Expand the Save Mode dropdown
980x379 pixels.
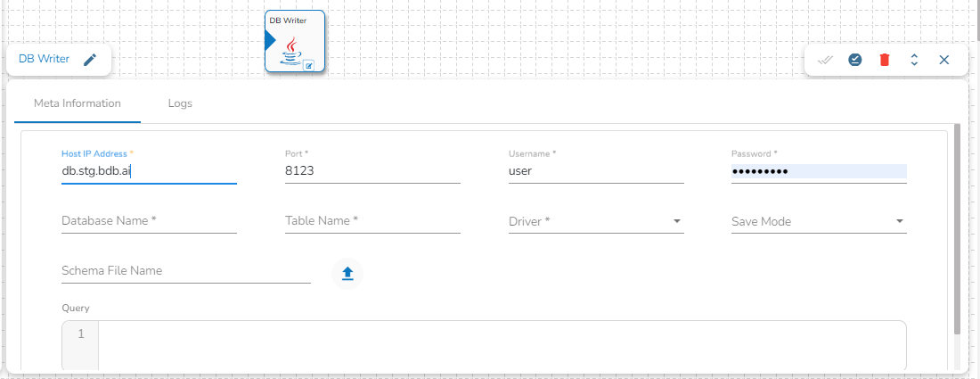click(818, 221)
